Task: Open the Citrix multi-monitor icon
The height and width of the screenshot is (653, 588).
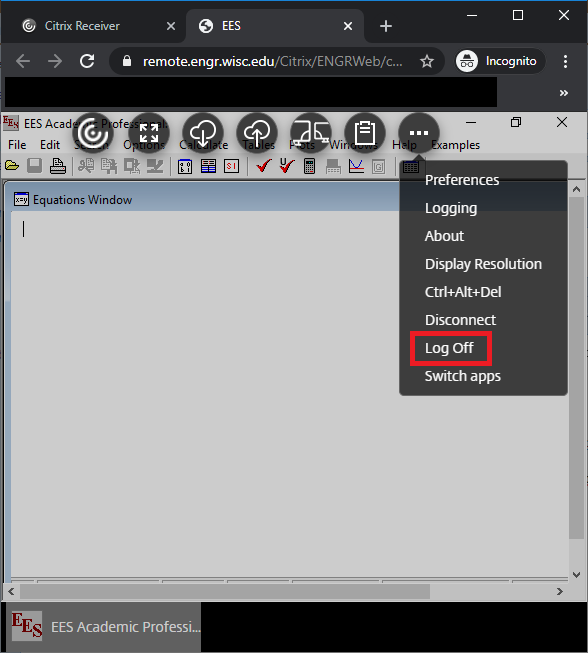Action: click(x=311, y=133)
